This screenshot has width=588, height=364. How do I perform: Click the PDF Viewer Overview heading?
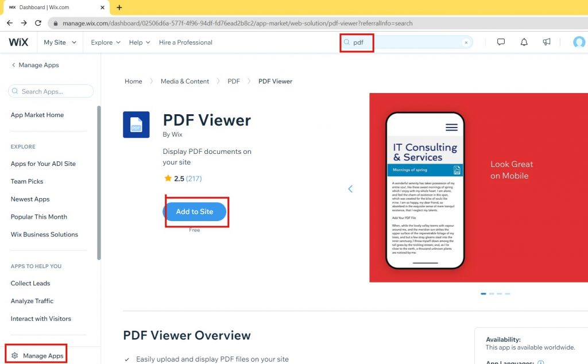click(187, 335)
